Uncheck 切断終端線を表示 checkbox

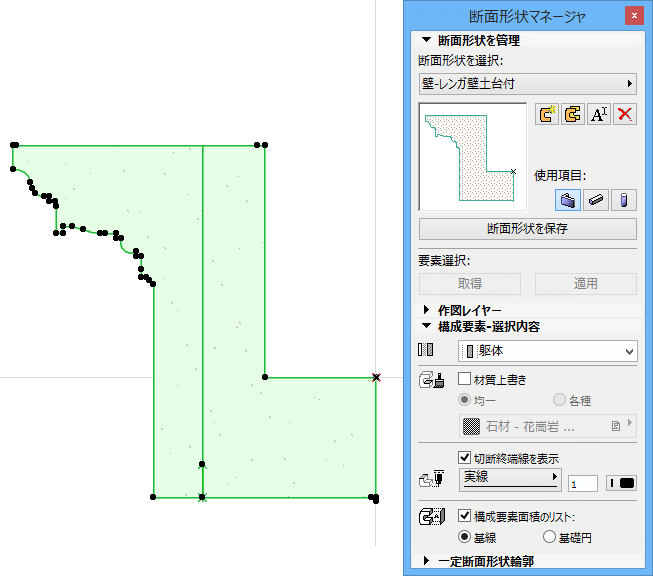(464, 457)
